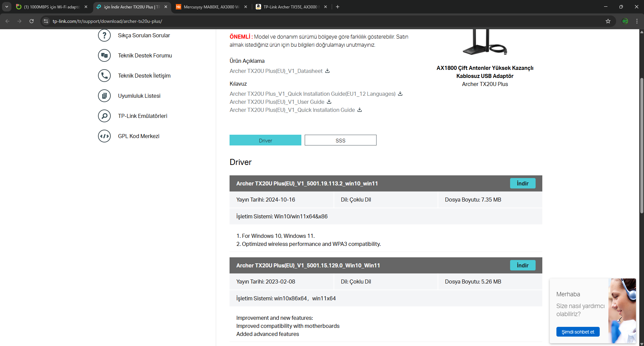Open the Chrome three-dot menu
Image resolution: width=644 pixels, height=346 pixels.
[x=637, y=21]
